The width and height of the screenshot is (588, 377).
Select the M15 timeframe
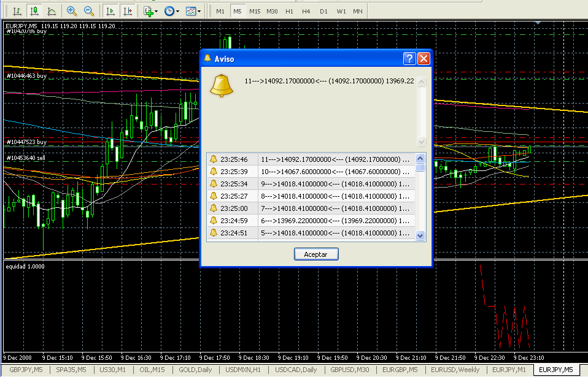coord(255,11)
